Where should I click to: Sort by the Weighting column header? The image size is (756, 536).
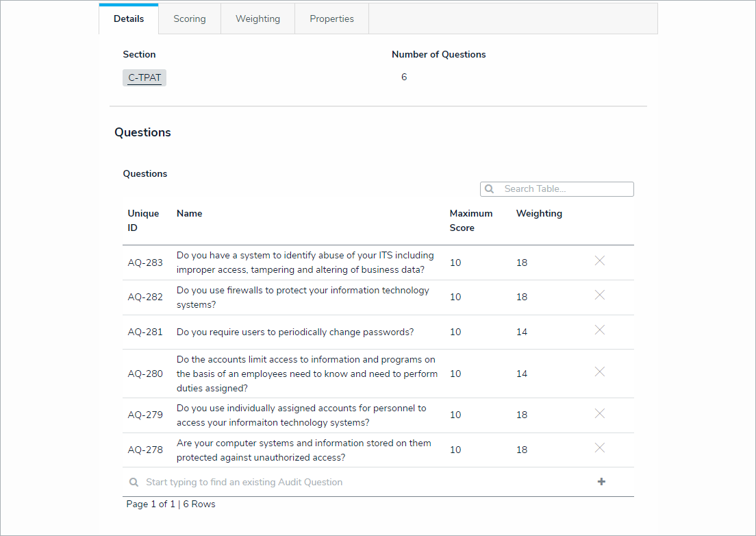pos(539,214)
